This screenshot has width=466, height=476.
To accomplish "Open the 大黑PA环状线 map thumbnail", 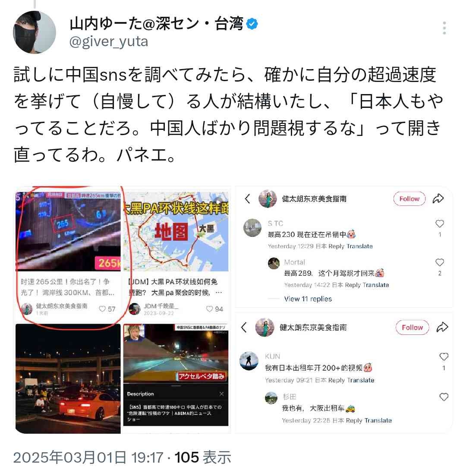I will click(176, 231).
